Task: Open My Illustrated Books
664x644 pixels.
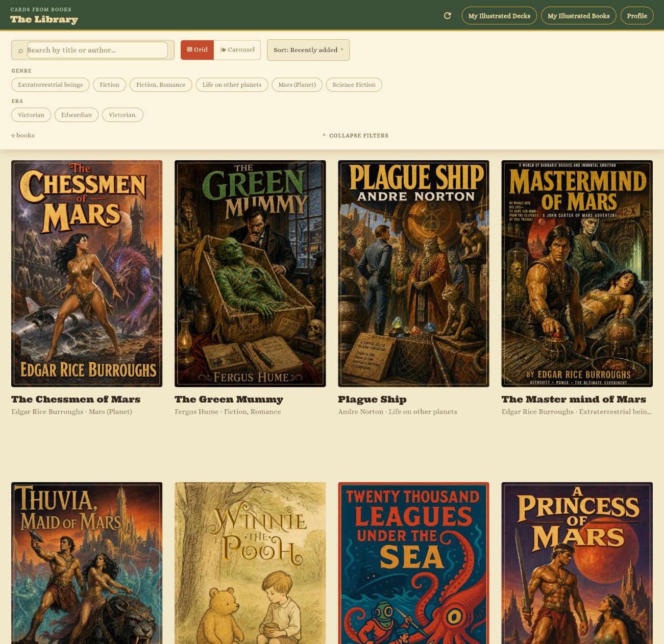Action: coord(579,16)
